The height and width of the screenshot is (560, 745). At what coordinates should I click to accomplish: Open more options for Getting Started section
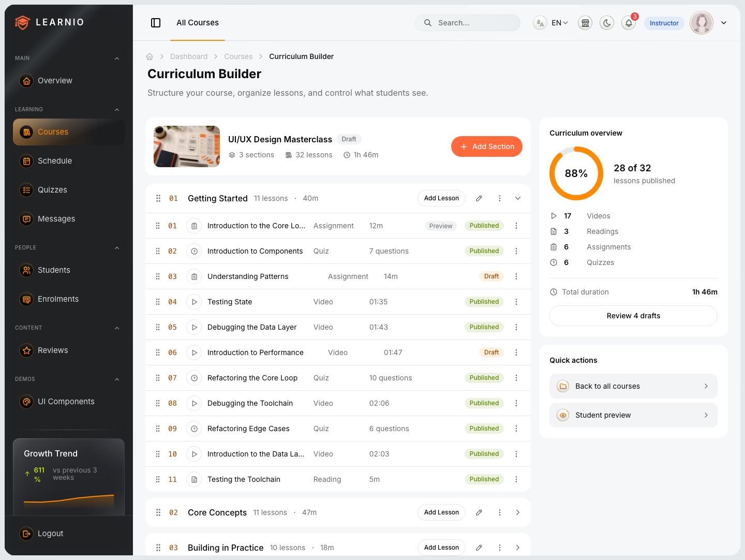[500, 198]
